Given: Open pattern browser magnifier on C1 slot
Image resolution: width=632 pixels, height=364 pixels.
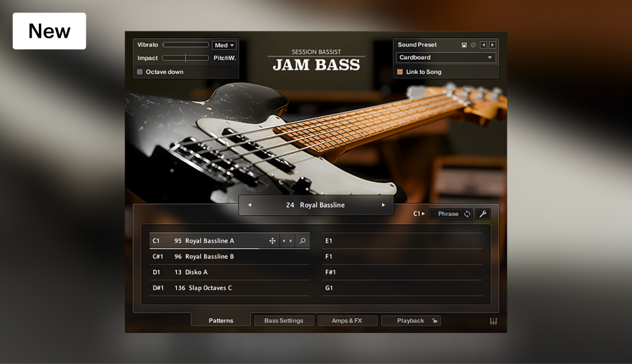Looking at the screenshot, I should pyautogui.click(x=302, y=241).
